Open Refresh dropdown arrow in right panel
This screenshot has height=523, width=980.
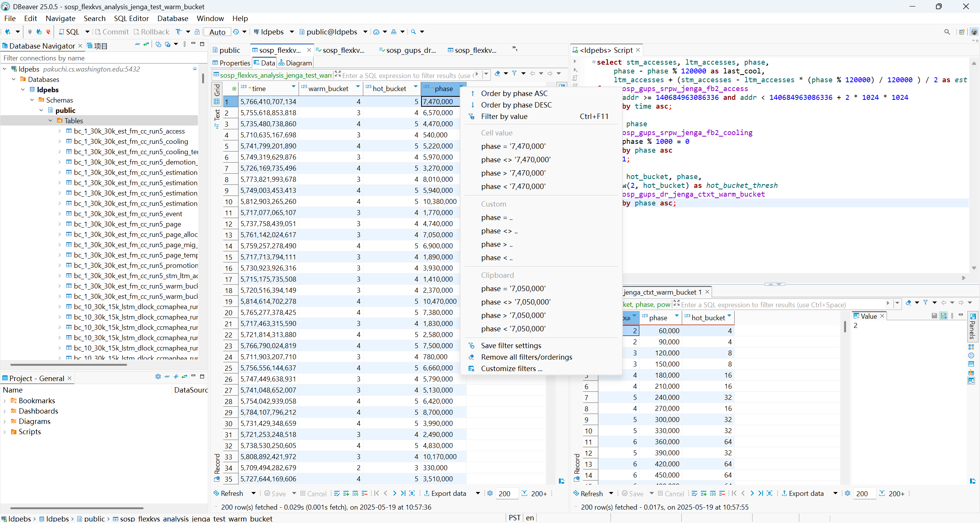pyautogui.click(x=611, y=494)
